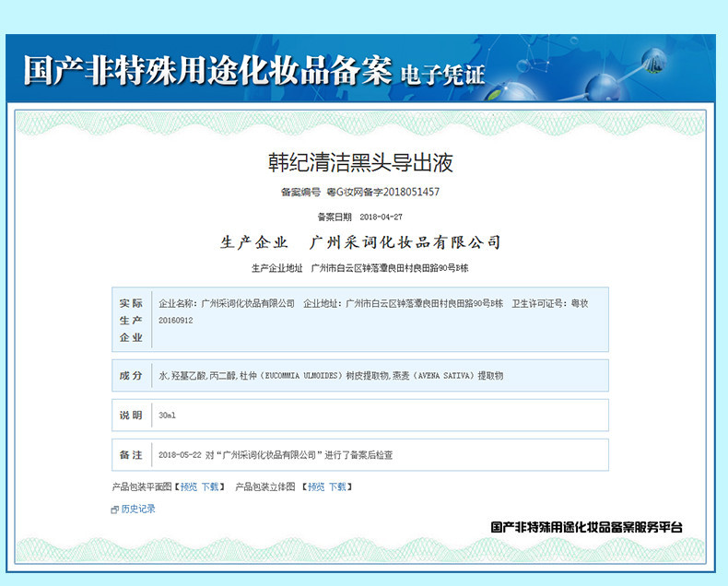The width and height of the screenshot is (728, 586).
Task: Click the 国产非特殊用途化妆品备案 banner title
Action: (207, 73)
